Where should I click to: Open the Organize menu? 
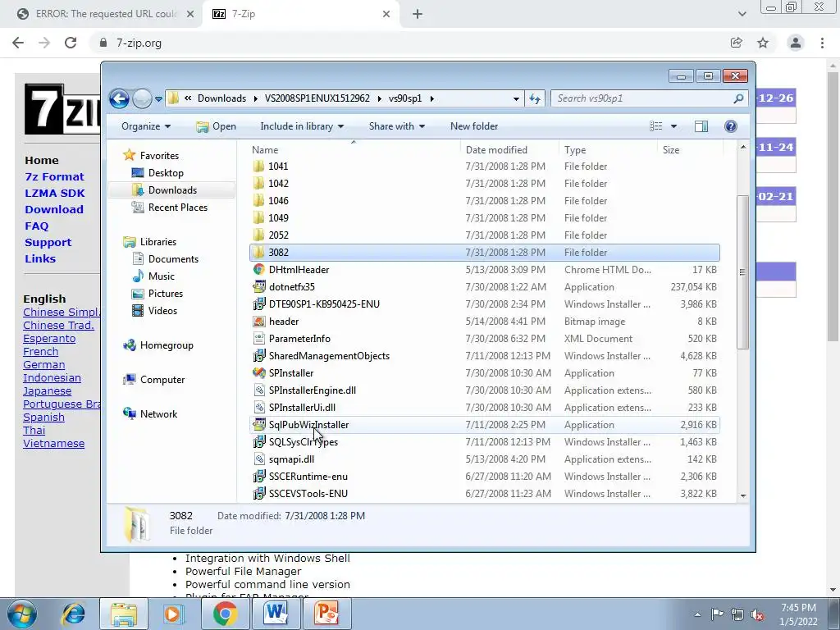coord(146,126)
